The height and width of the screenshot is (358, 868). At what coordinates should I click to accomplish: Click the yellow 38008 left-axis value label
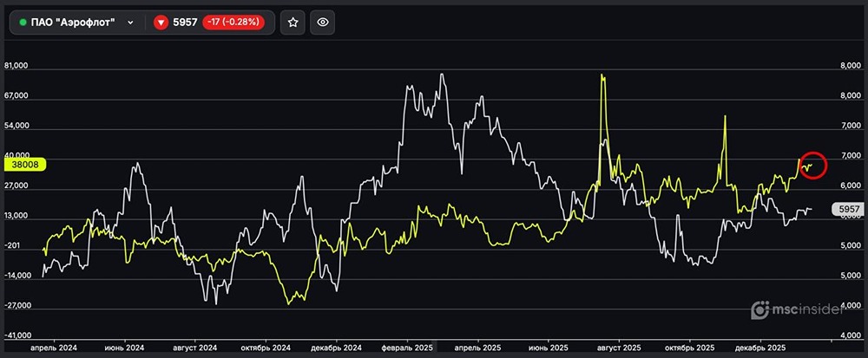click(x=18, y=164)
